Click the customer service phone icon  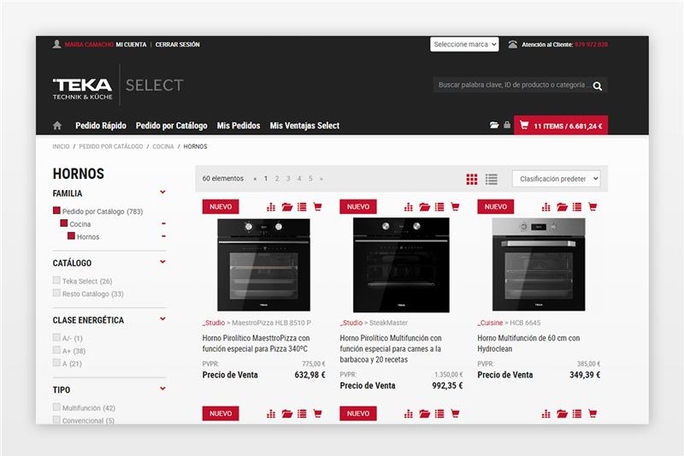point(513,44)
